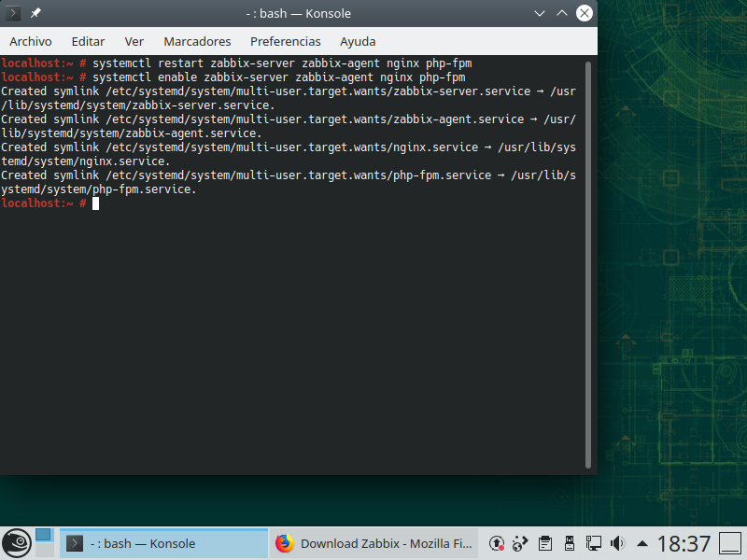Click 'ystemd/system/php-fpm.service.' output line

click(x=99, y=189)
